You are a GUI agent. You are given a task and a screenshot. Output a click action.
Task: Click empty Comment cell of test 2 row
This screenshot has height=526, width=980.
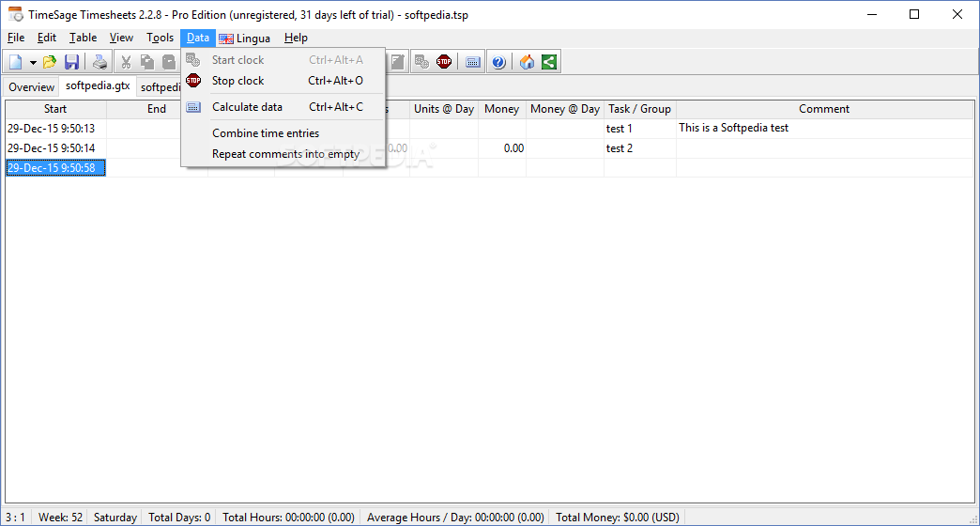[825, 148]
